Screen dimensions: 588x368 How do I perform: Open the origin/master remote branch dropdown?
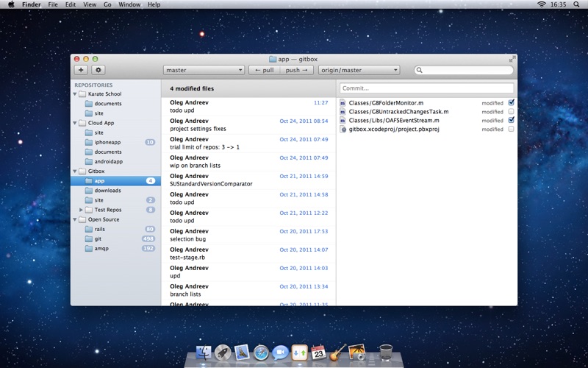pos(359,70)
